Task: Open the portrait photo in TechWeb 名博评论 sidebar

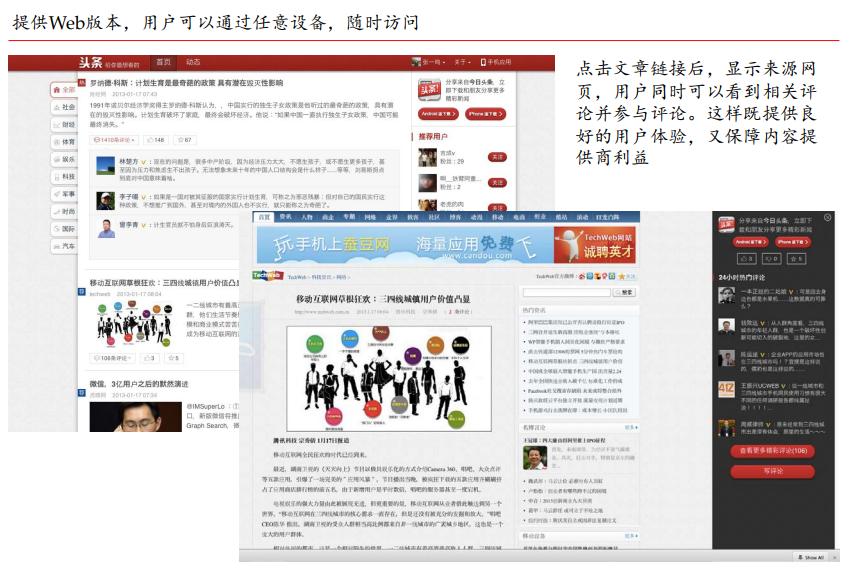Action: coord(536,458)
